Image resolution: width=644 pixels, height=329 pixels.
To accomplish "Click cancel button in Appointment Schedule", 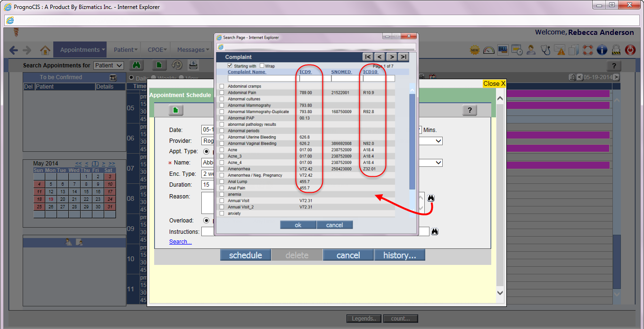I will click(x=348, y=255).
